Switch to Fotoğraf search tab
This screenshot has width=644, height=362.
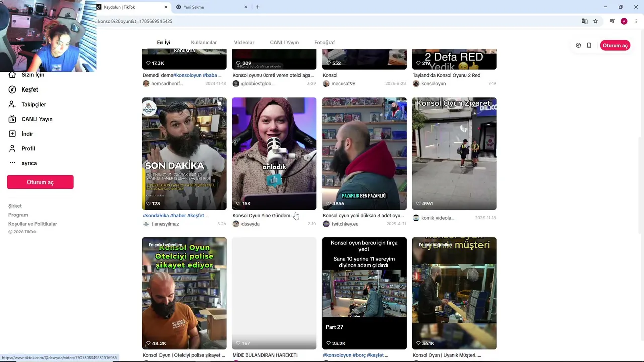click(x=325, y=43)
